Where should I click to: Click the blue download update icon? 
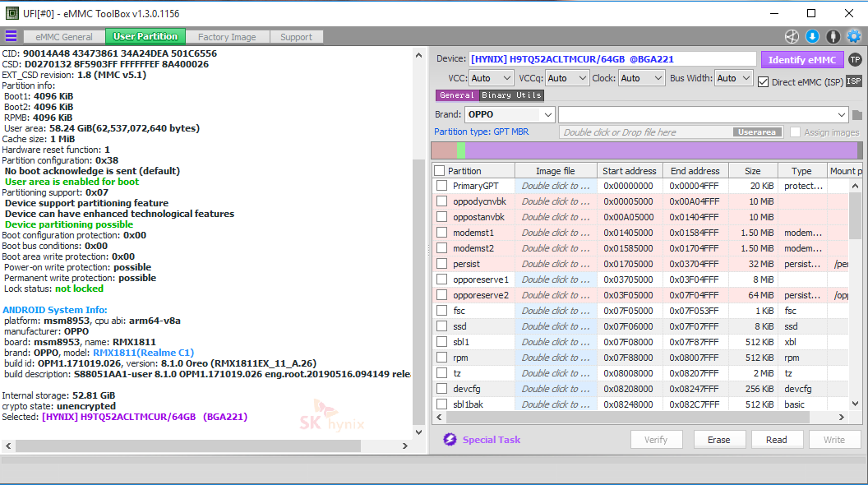tap(812, 36)
